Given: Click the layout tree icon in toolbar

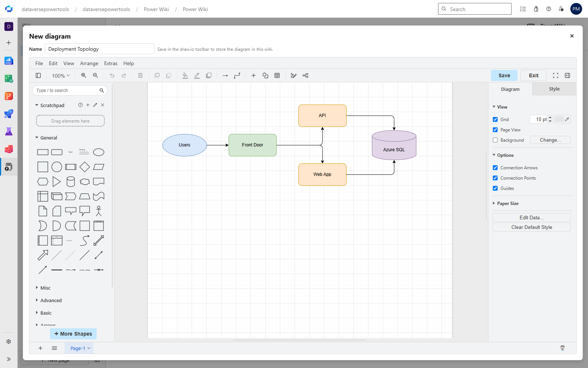Looking at the screenshot, I should (305, 75).
